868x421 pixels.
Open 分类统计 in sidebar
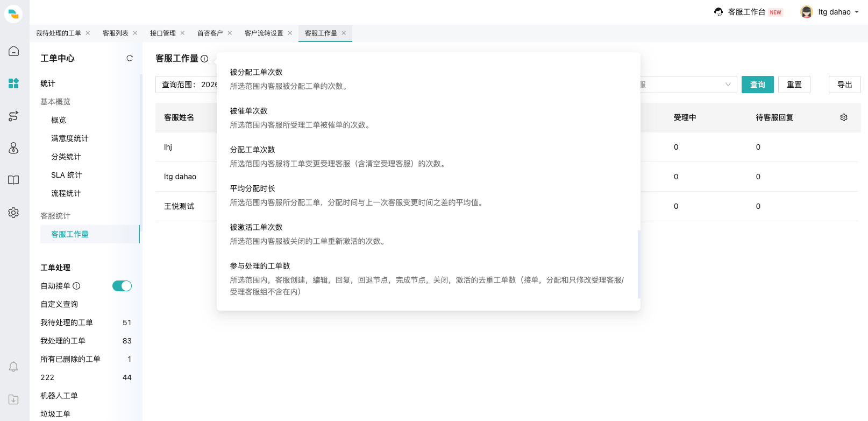click(x=66, y=157)
